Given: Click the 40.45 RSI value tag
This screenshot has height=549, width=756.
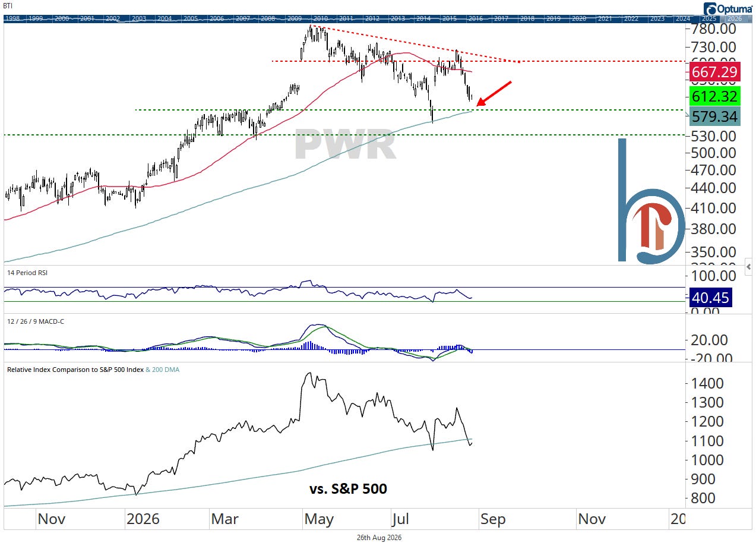Looking at the screenshot, I should pyautogui.click(x=710, y=298).
